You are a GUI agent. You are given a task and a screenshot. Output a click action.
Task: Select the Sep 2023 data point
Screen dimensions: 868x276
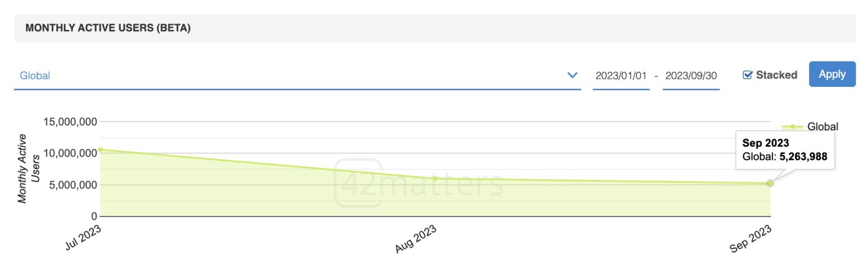pos(770,183)
